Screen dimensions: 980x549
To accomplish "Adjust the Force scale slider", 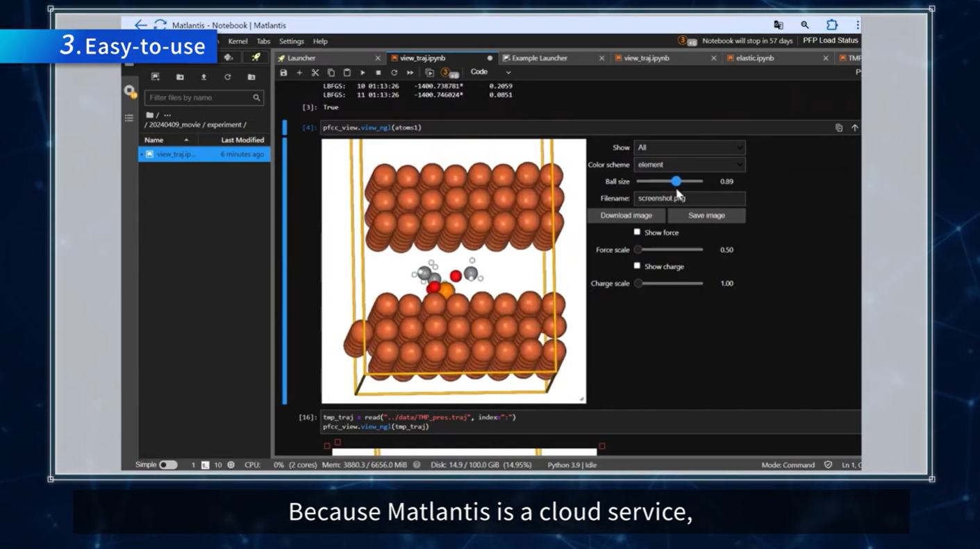I will point(670,249).
